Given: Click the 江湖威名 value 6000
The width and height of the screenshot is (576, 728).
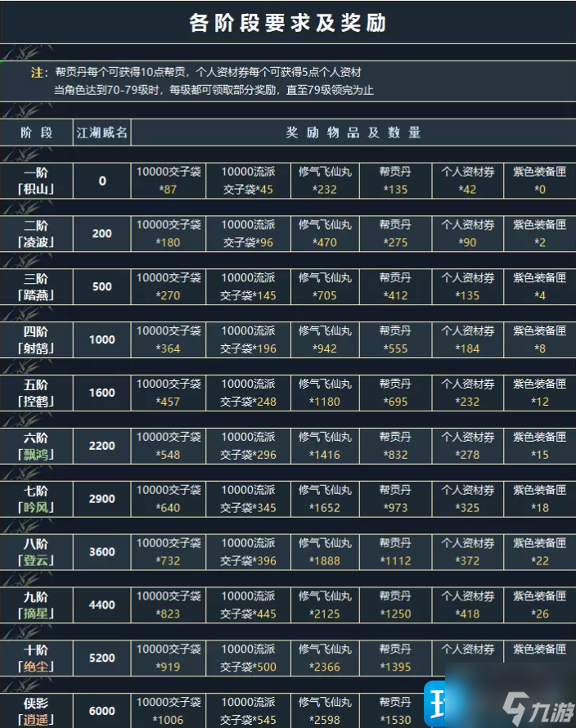Looking at the screenshot, I should 101,711.
